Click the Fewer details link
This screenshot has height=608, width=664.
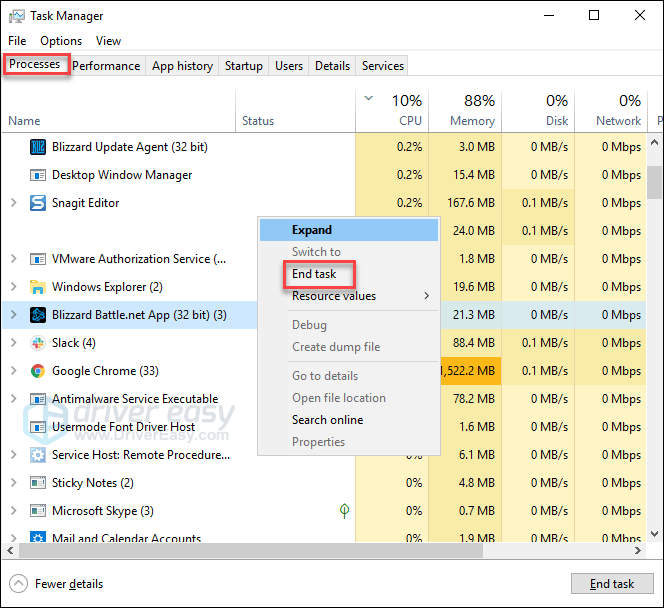pos(69,584)
